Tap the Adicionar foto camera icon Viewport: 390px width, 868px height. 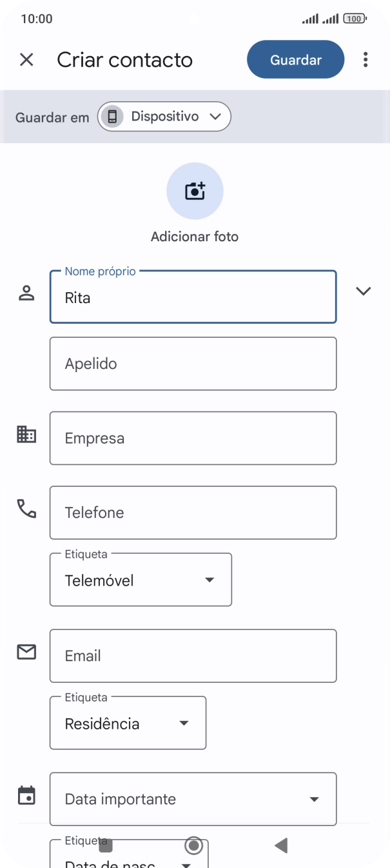click(194, 191)
